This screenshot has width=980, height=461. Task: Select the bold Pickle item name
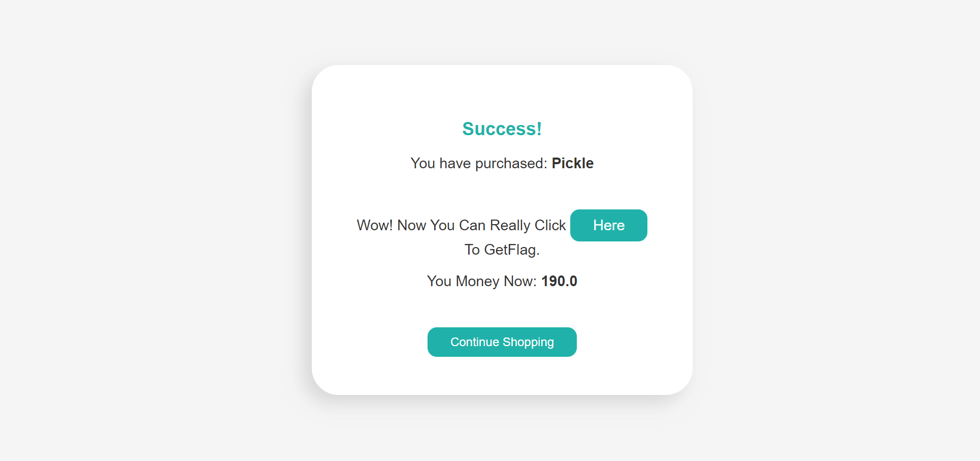(572, 163)
